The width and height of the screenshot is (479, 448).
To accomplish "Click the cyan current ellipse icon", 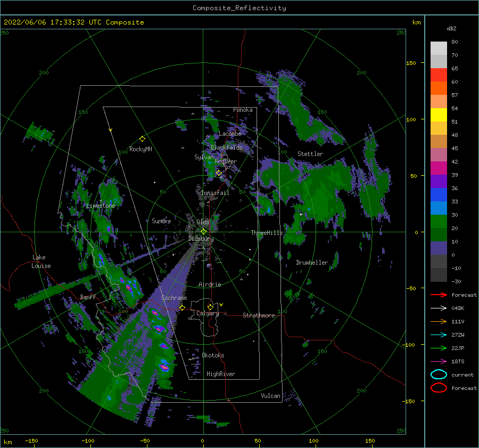I will click(x=439, y=374).
